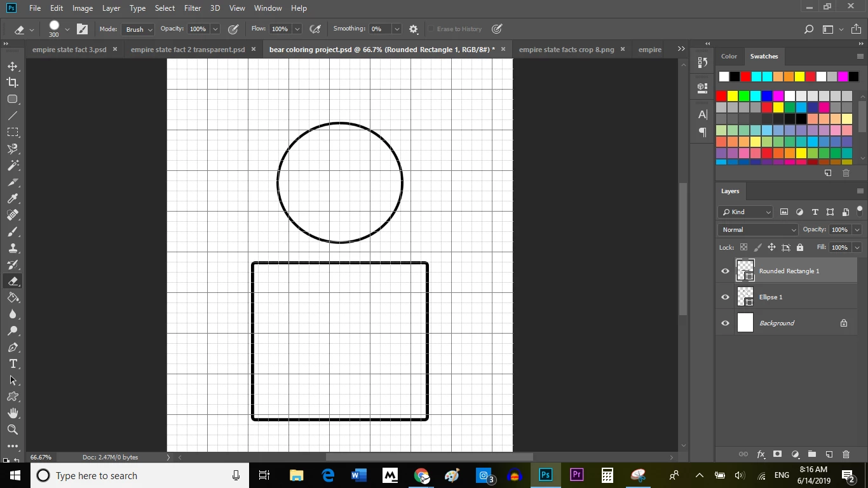
Task: Show more document tabs chevron
Action: click(x=681, y=49)
